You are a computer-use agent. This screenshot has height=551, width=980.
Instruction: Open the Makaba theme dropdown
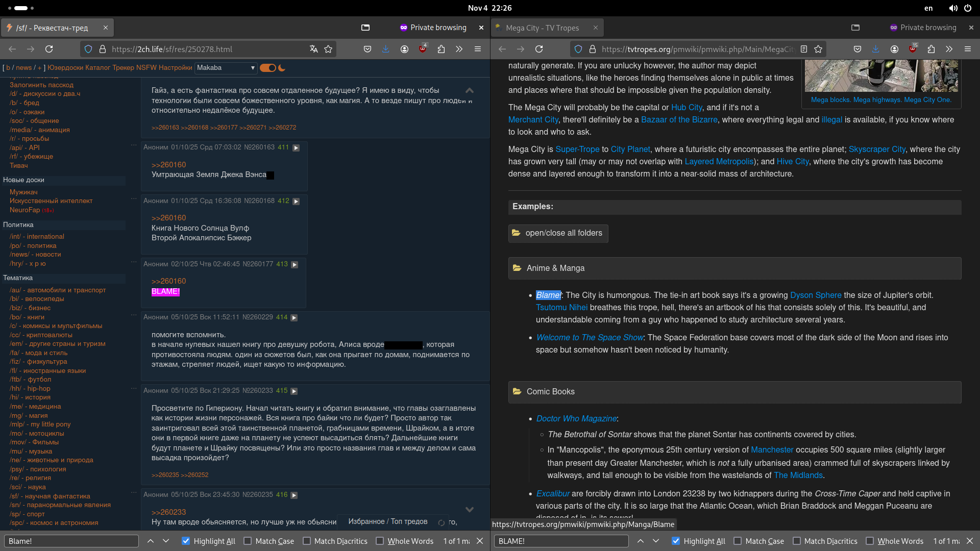(226, 68)
